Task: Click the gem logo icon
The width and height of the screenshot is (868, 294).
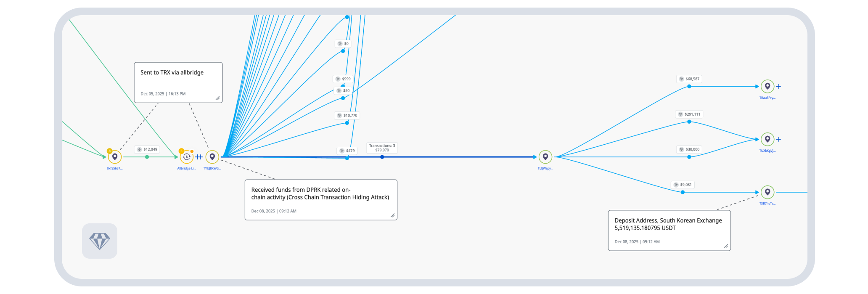Action: (x=100, y=241)
